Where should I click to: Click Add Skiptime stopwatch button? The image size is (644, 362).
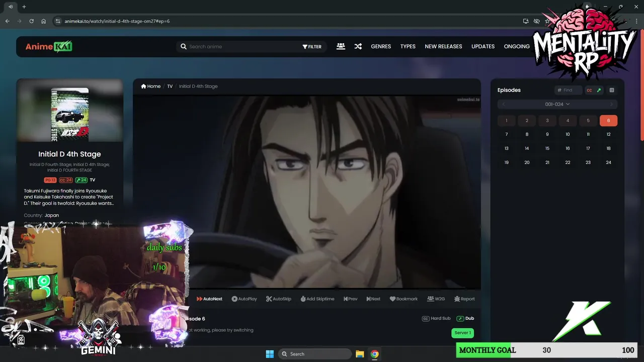click(x=317, y=299)
